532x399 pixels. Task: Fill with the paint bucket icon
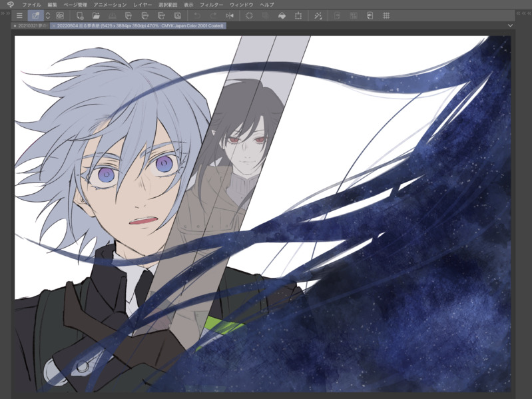tap(282, 15)
